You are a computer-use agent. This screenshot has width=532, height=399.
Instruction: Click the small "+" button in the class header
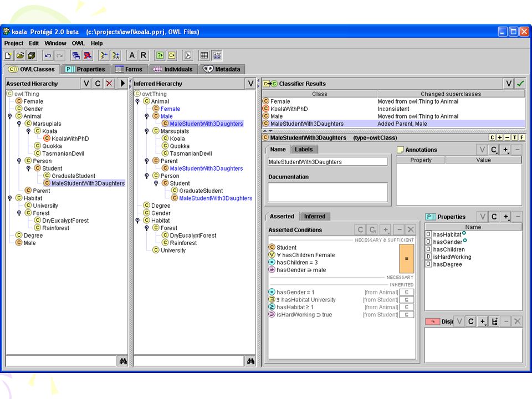500,137
